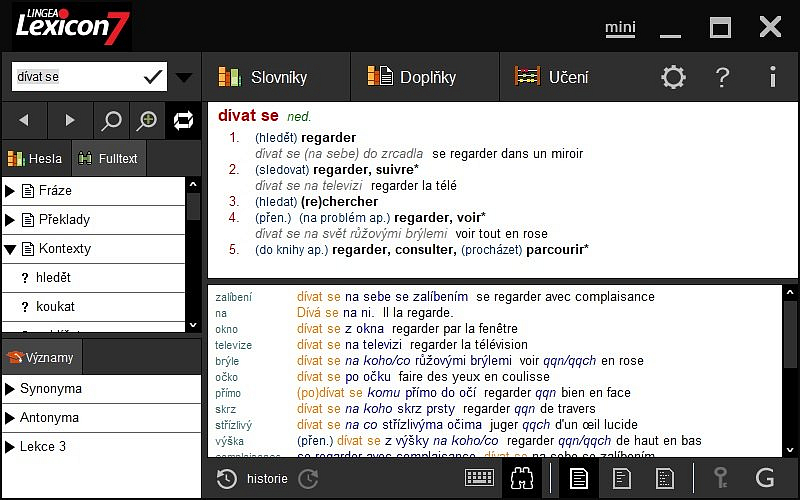
Task: Click the binoculars icon in bottom toolbar
Action: click(x=521, y=479)
